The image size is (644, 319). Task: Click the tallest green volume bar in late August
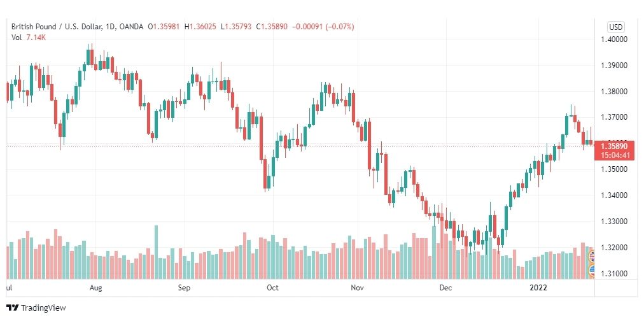coord(156,252)
